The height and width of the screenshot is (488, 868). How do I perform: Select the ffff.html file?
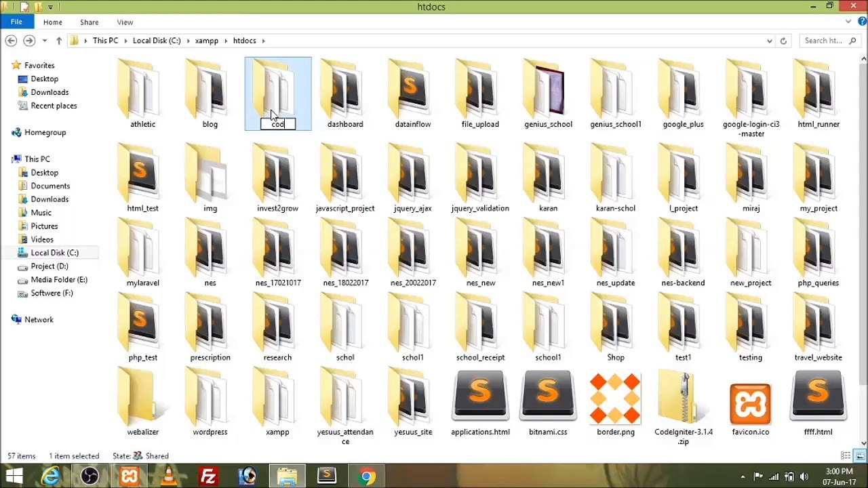click(818, 403)
